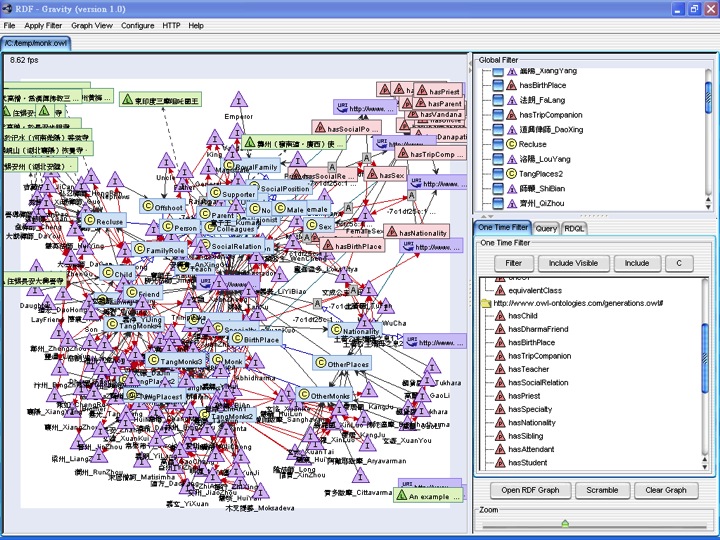
Task: Click the Scramble button
Action: [x=602, y=490]
